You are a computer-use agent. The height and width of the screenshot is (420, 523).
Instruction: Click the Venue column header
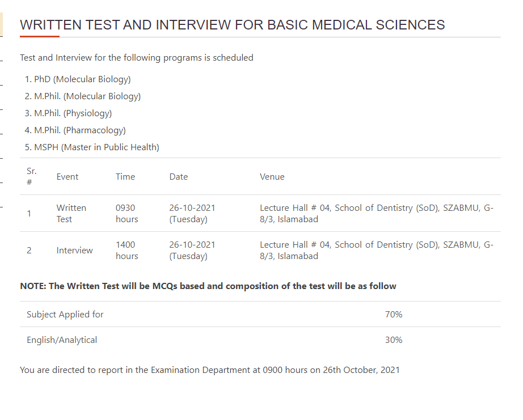[272, 177]
